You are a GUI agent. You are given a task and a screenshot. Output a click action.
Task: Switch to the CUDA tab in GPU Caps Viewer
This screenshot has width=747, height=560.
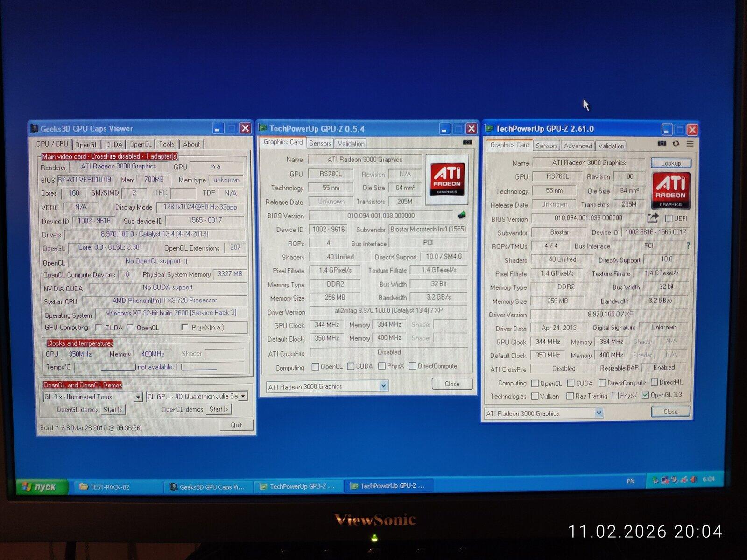pos(113,145)
